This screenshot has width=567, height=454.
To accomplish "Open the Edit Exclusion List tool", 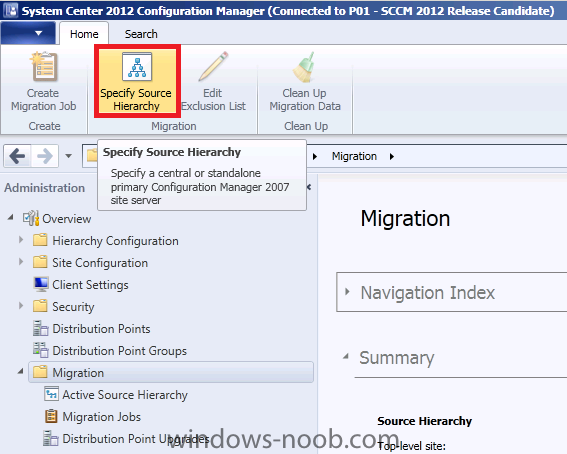I will [213, 81].
